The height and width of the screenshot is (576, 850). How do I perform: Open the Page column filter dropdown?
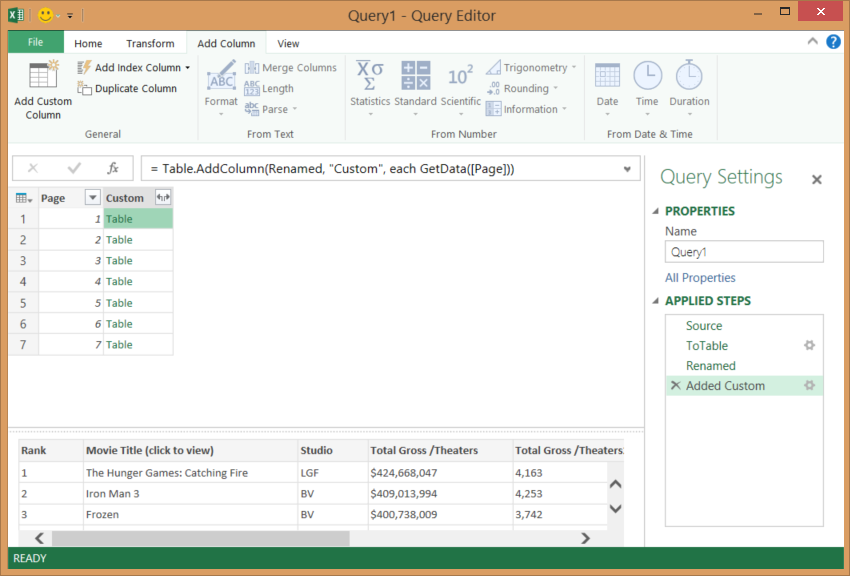(x=93, y=198)
